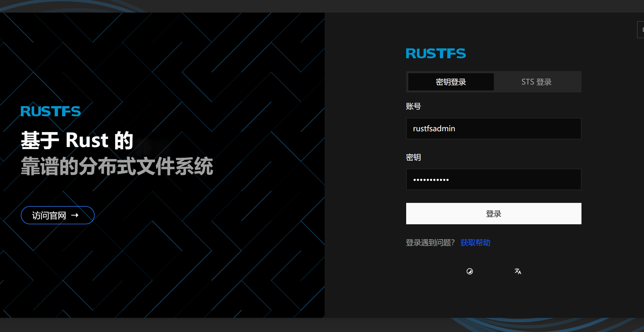Click the RUSTFS logo on the left panel

pos(51,111)
